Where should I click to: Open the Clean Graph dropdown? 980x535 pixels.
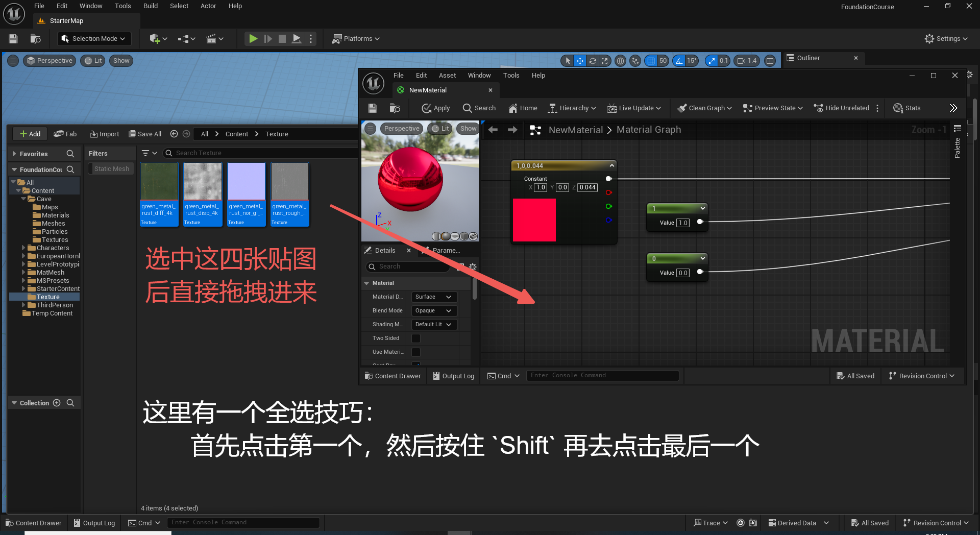click(704, 108)
